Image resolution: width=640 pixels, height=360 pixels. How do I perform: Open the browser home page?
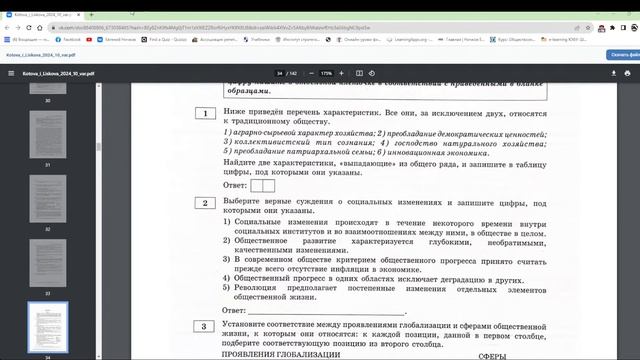(x=40, y=28)
